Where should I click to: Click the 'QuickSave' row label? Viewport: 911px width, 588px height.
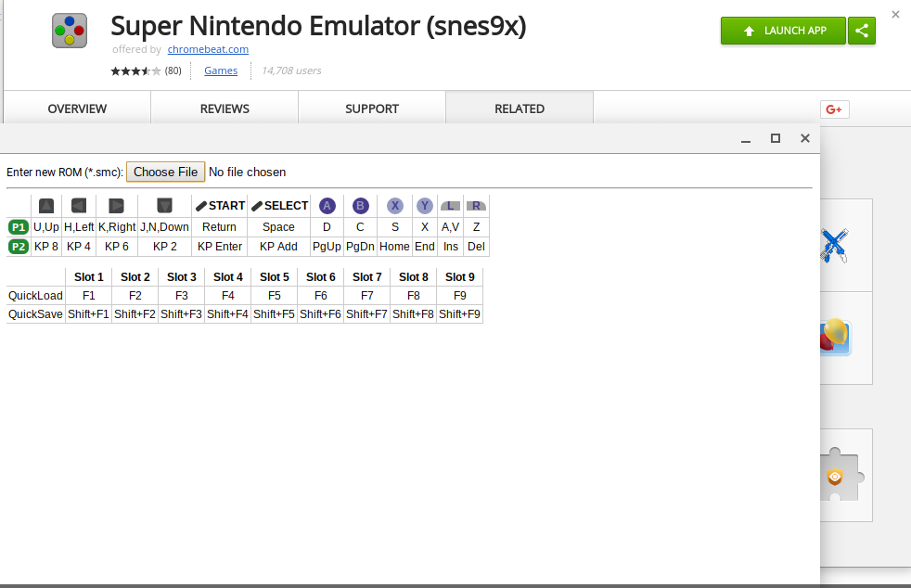point(35,314)
